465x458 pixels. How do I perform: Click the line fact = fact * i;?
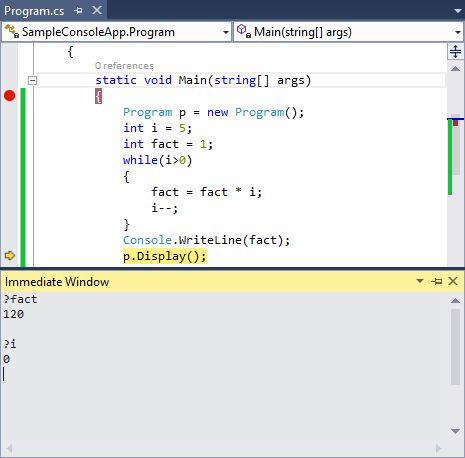click(x=206, y=192)
